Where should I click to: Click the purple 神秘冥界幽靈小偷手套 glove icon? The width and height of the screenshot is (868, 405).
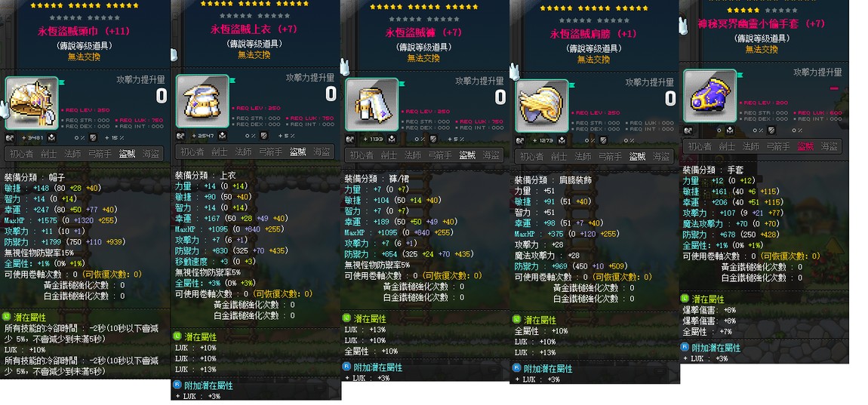[x=709, y=95]
